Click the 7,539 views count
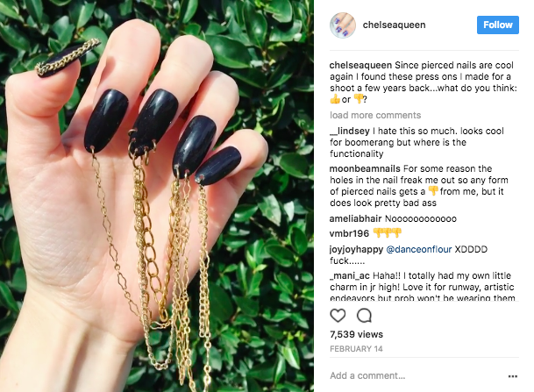 (x=356, y=334)
